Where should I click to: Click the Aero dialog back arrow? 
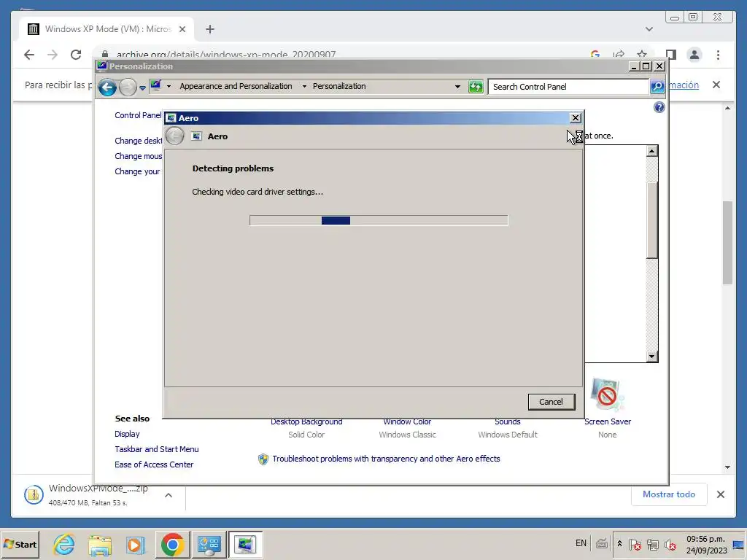tap(175, 136)
